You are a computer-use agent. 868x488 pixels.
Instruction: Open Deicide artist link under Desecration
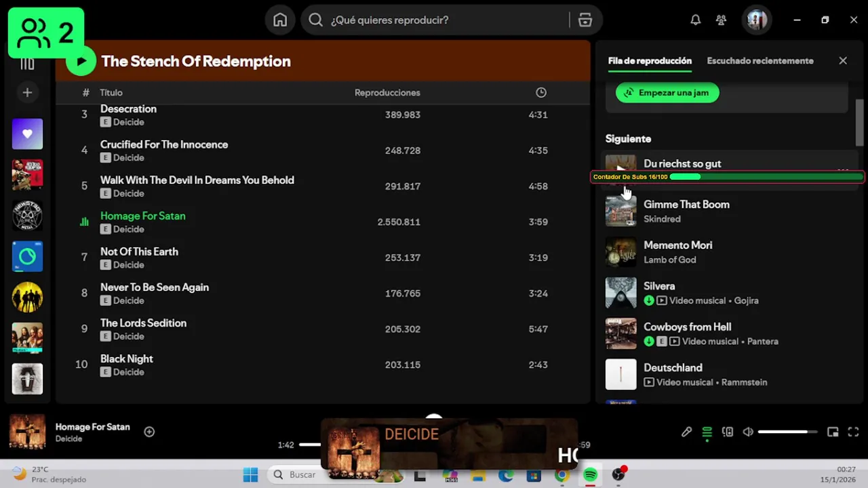tap(128, 122)
